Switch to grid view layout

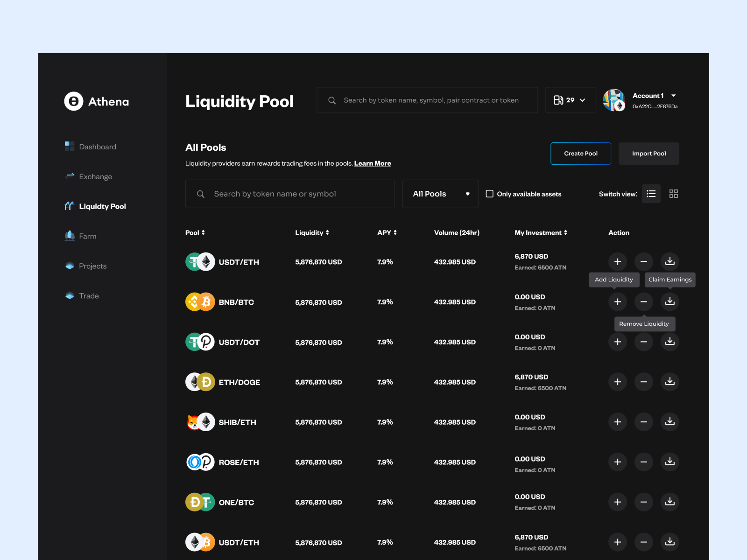click(673, 194)
